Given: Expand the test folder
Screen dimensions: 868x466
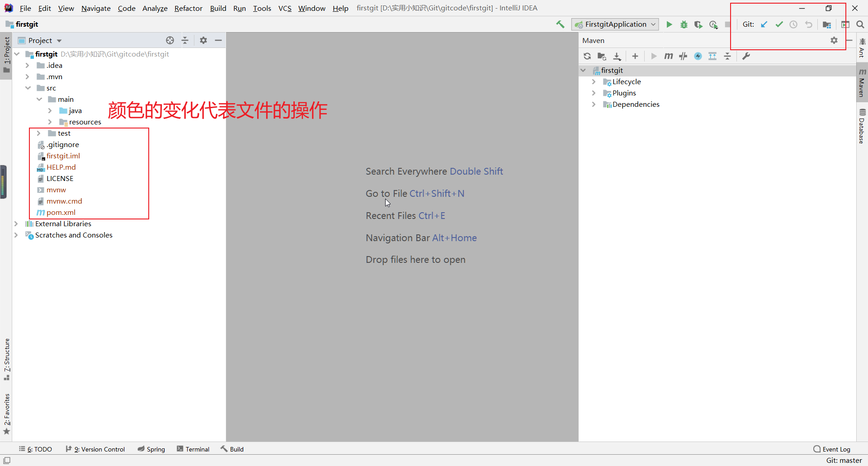Looking at the screenshot, I should (x=39, y=133).
